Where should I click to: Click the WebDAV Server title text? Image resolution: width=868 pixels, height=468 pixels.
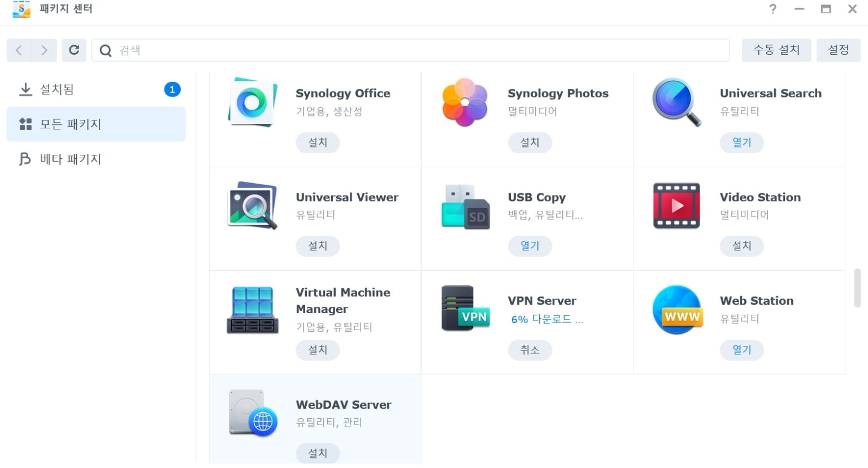pos(344,405)
